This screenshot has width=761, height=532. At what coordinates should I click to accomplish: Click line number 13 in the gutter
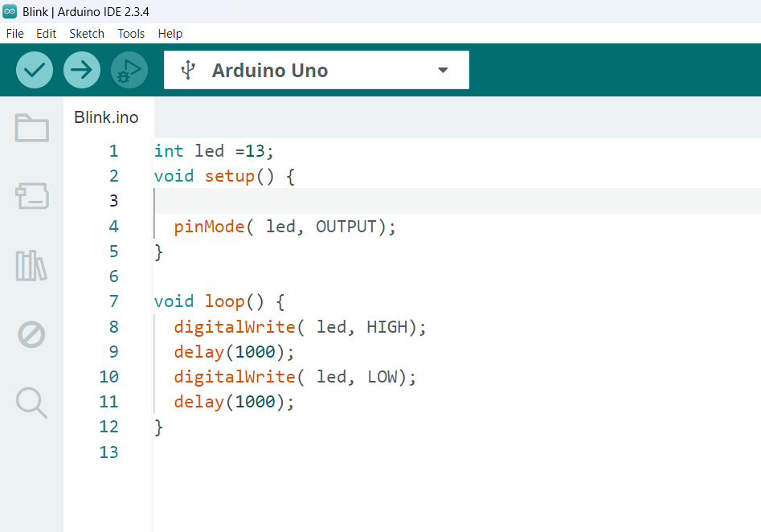coord(108,452)
